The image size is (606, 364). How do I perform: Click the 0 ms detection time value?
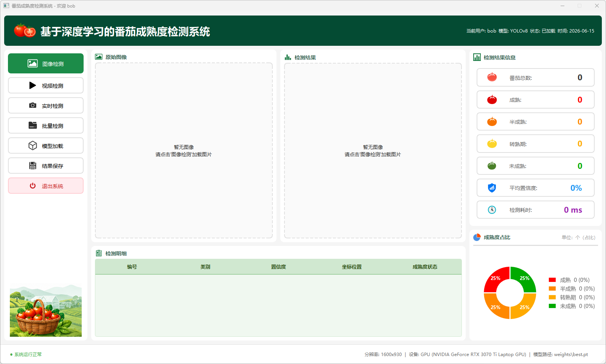point(573,210)
